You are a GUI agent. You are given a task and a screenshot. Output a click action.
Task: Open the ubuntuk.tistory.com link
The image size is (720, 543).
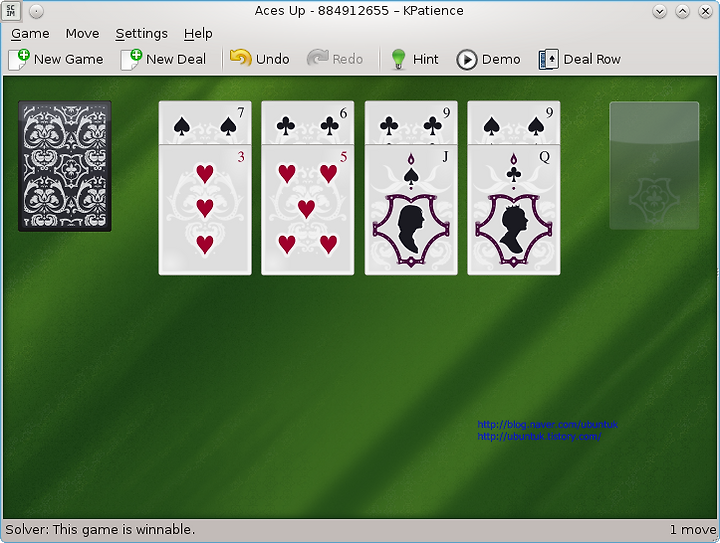(539, 436)
